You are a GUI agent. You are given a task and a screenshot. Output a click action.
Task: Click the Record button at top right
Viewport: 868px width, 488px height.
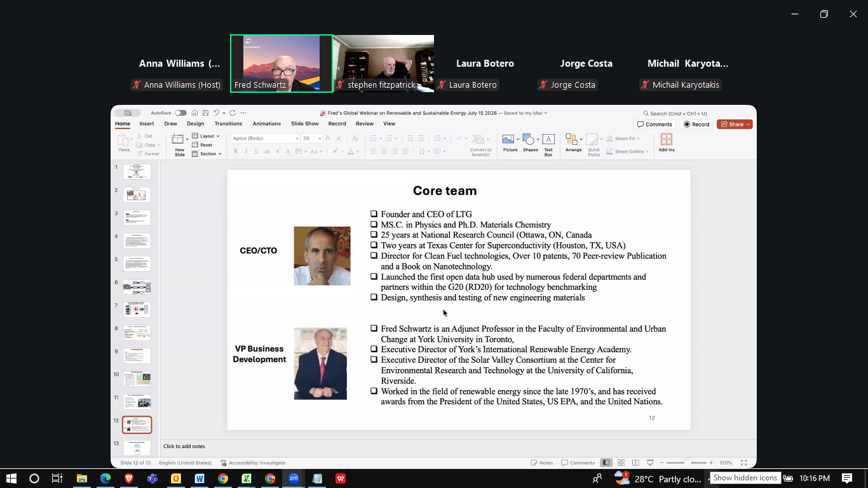(x=696, y=125)
